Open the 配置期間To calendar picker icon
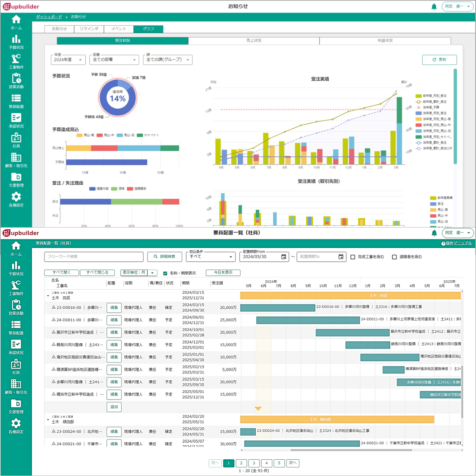Viewport: 476px width, 476px height. (341, 257)
